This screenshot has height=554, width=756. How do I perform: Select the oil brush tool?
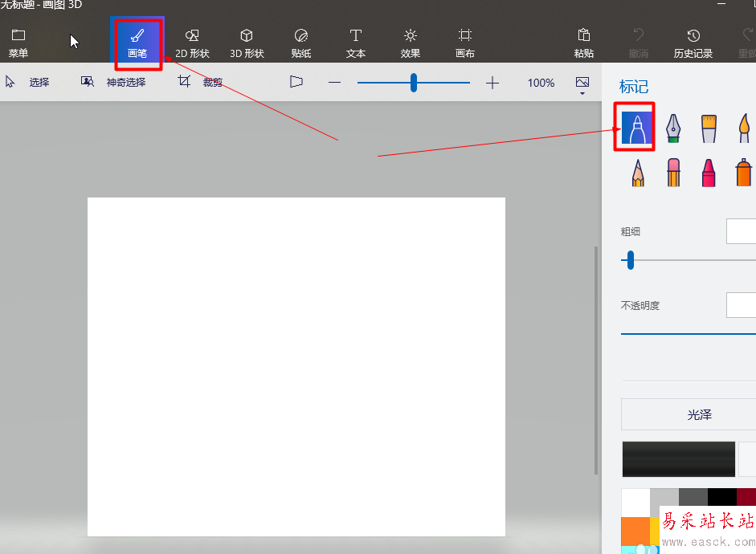709,128
